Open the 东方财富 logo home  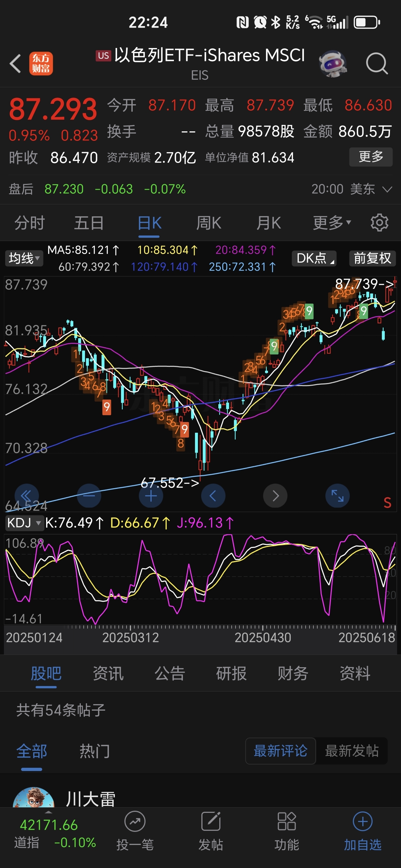pos(41,63)
